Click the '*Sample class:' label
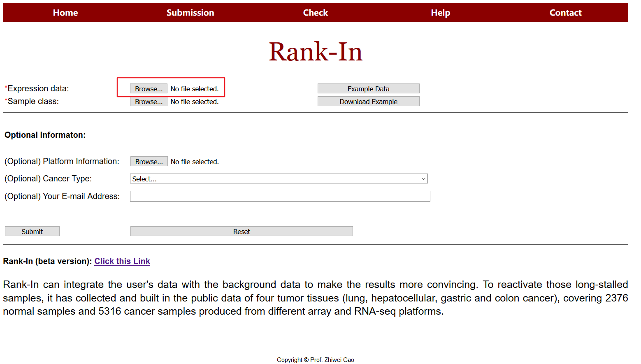This screenshot has width=641, height=364. coord(32,102)
